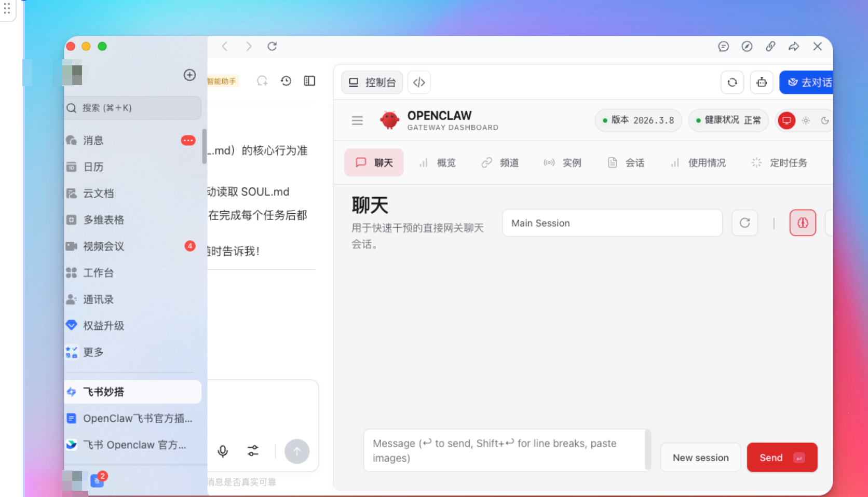
Task: Click the 健康状况 正常 status badge
Action: coord(728,120)
